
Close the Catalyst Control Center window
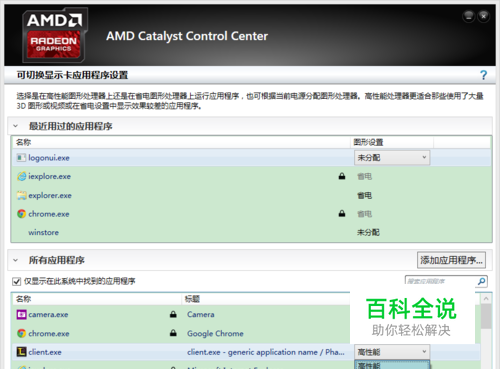(x=483, y=16)
